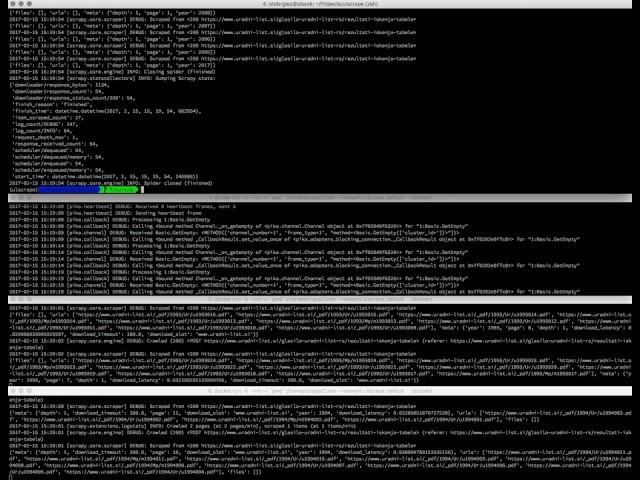Close the 1994 pdf scraping docker pane

tap(13, 391)
